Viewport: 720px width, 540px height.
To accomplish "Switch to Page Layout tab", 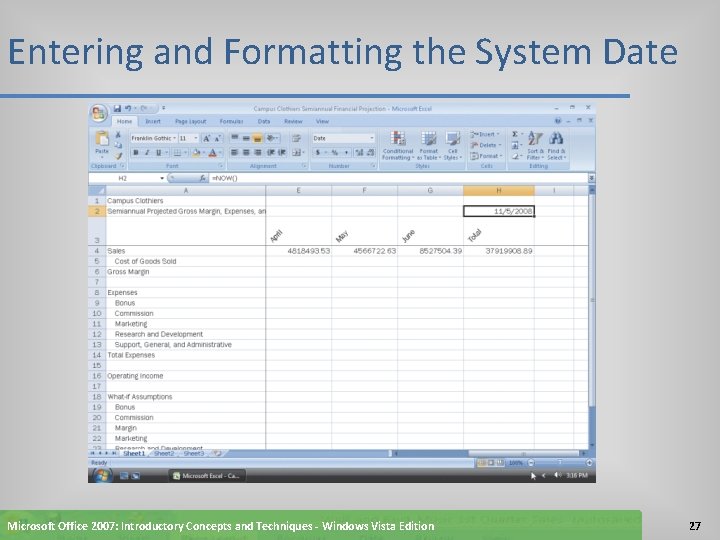I will (191, 121).
